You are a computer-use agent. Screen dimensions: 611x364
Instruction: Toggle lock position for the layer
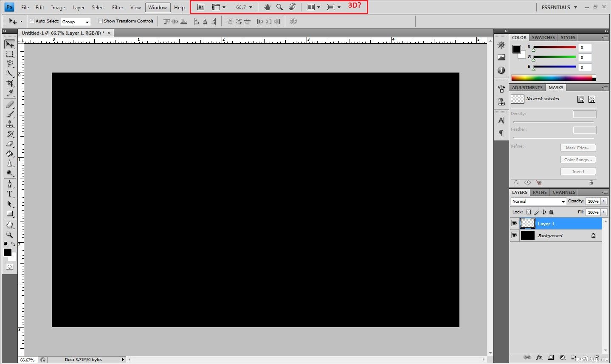tap(544, 212)
